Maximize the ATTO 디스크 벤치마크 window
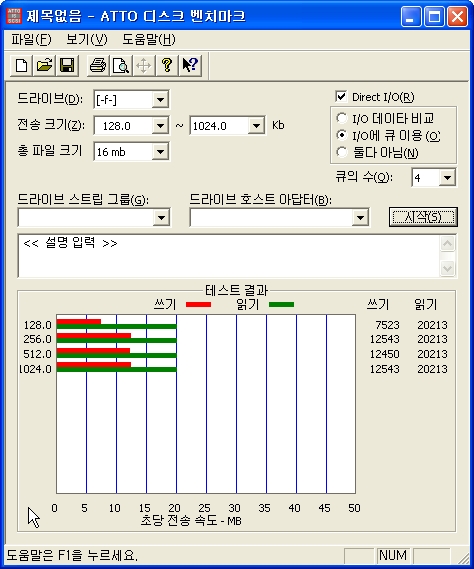Viewport: 474px width, 569px height. pos(434,16)
